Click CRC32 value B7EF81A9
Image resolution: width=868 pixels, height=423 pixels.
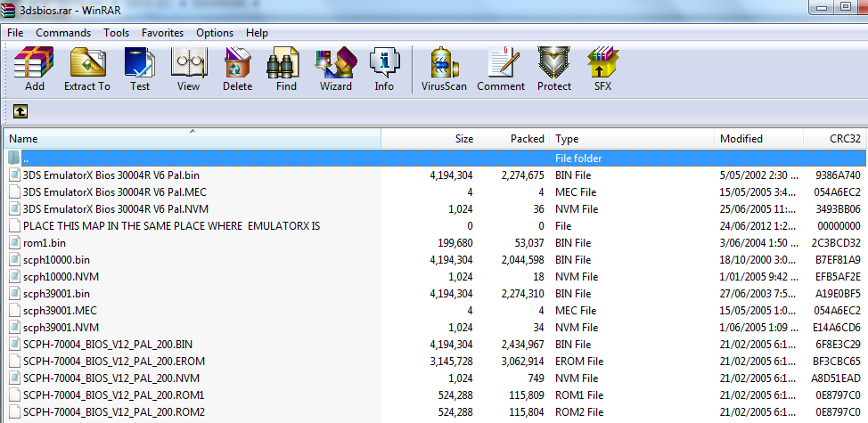click(838, 260)
